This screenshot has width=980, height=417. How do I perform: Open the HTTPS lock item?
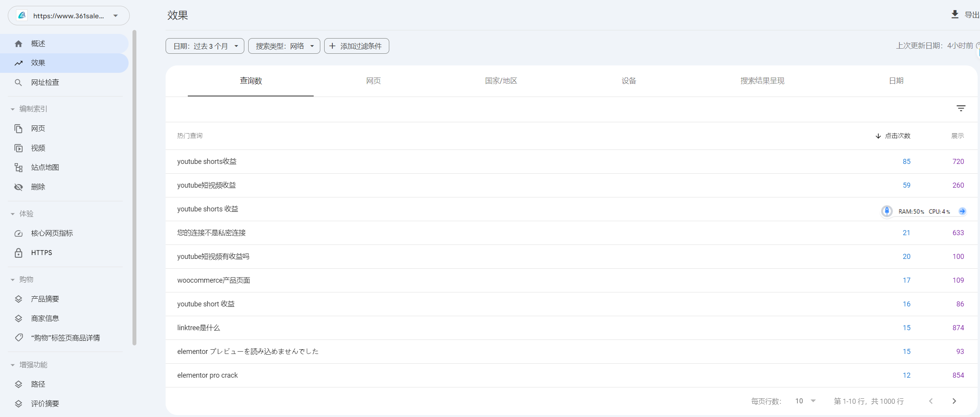pyautogui.click(x=41, y=253)
